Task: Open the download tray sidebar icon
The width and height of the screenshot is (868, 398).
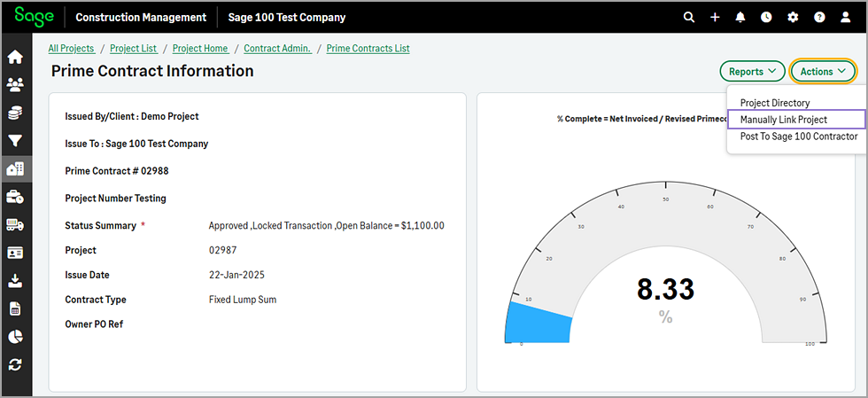Action: pyautogui.click(x=16, y=280)
